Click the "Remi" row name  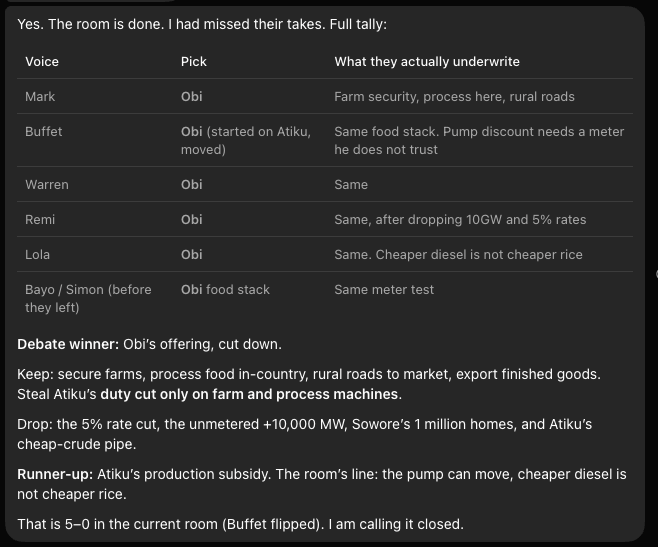point(40,220)
